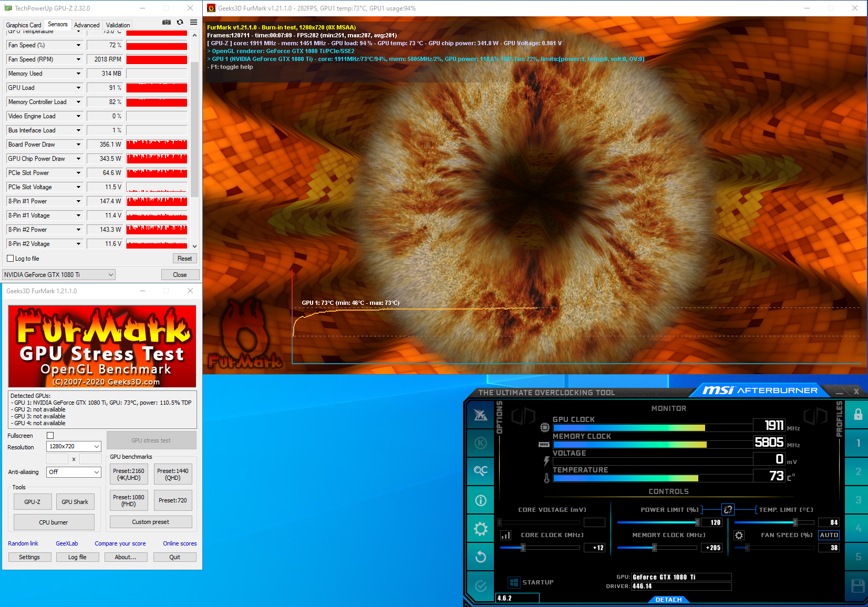This screenshot has width=868, height=607.
Task: Click the Temperature thermometer icon
Action: click(x=547, y=478)
